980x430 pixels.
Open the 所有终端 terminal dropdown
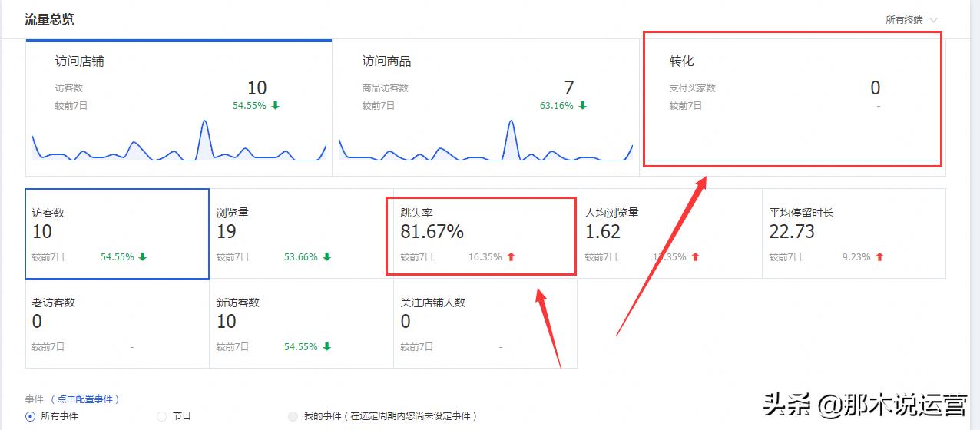click(x=911, y=20)
